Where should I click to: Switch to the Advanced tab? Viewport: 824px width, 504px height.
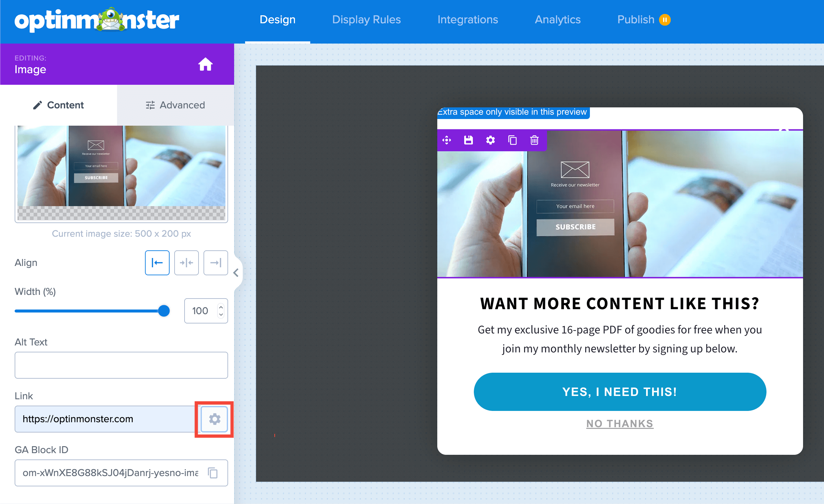(176, 105)
